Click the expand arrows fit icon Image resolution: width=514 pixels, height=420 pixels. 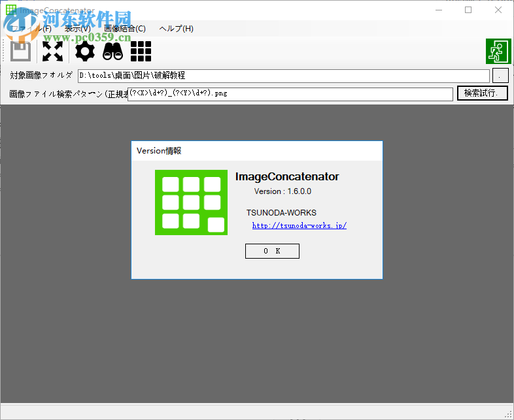[52, 51]
